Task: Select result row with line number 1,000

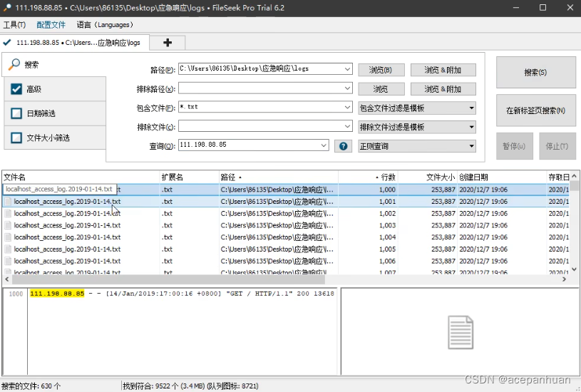Action: click(286, 190)
